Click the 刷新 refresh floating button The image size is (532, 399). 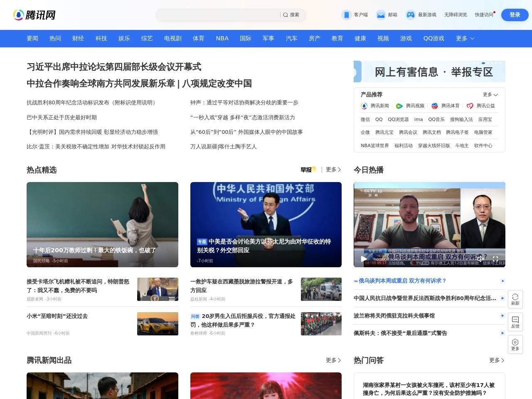point(515,299)
